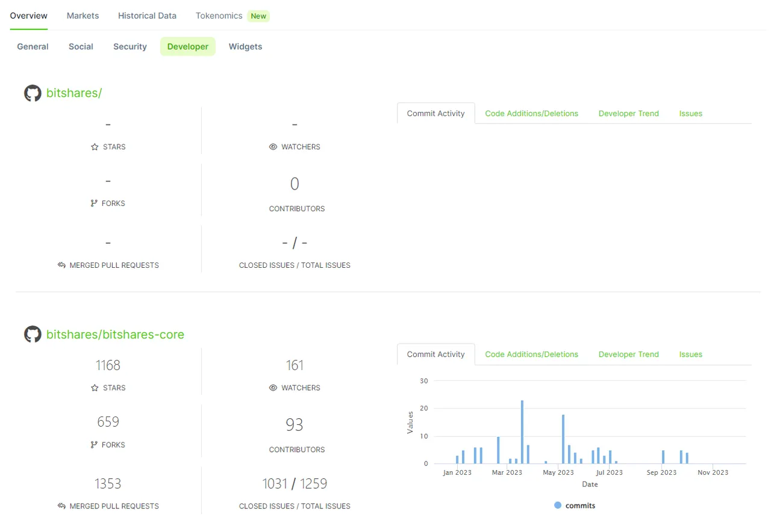Image resolution: width=771 pixels, height=532 pixels.
Task: Click the star icon in bitshares/ stats
Action: coord(95,147)
